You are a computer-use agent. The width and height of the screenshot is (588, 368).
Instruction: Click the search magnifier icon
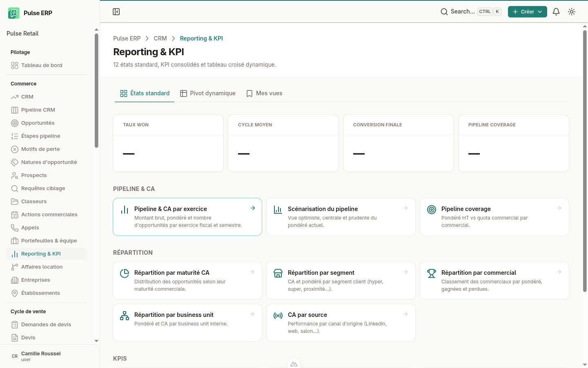coord(444,12)
